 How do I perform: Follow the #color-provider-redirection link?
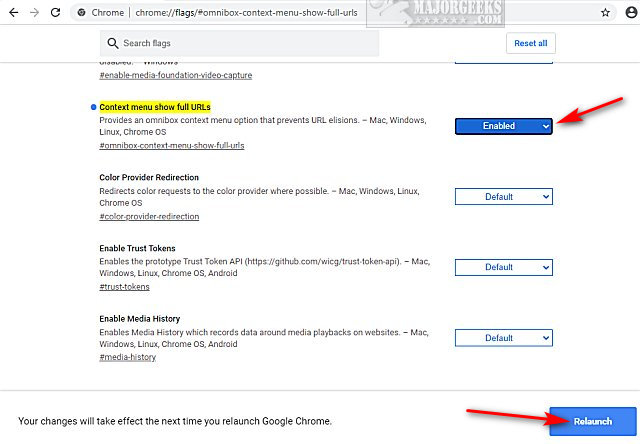click(149, 216)
